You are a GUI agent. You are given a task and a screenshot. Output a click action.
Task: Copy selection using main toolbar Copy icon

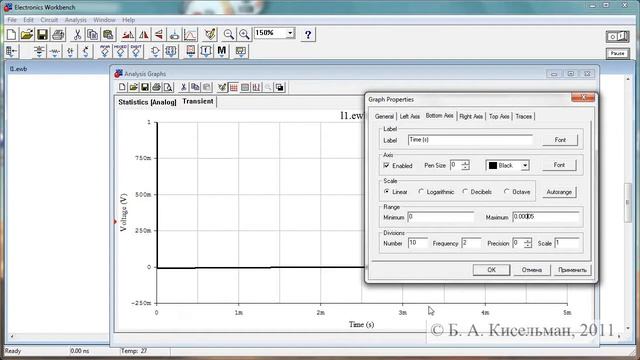point(92,35)
